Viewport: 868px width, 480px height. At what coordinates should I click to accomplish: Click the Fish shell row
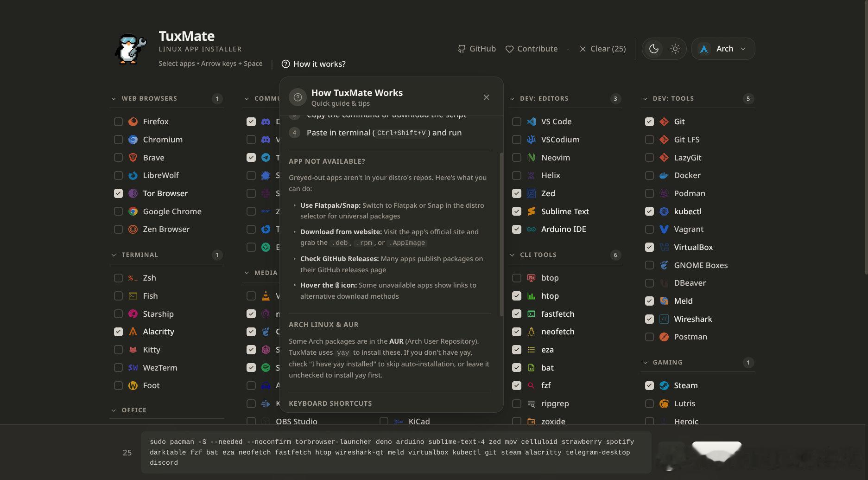[x=167, y=296]
